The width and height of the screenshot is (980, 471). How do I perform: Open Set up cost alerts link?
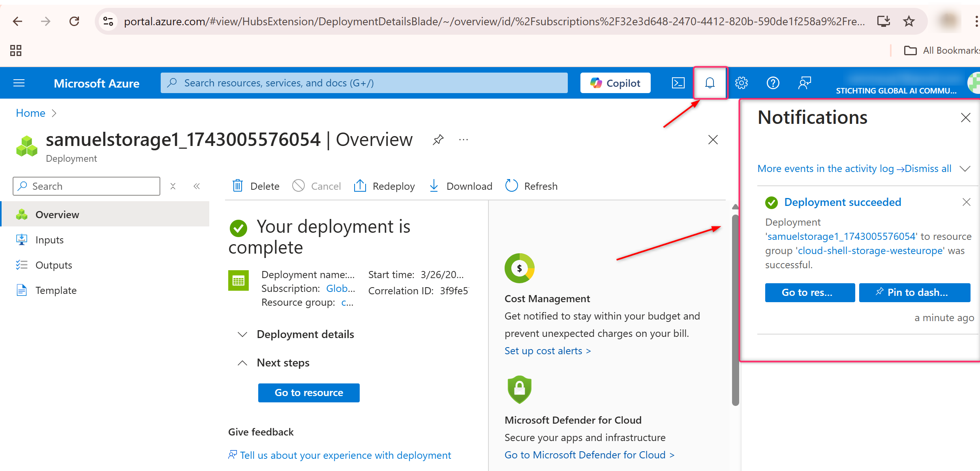(548, 351)
